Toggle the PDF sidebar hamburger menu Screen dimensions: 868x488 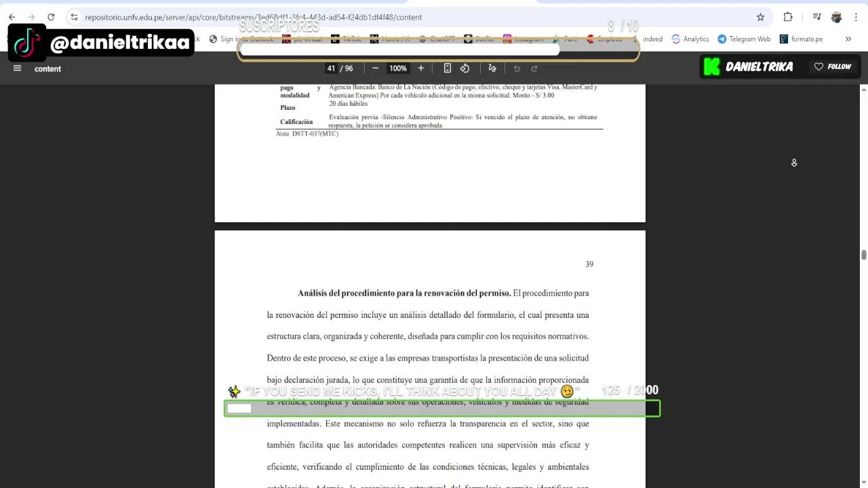coord(18,68)
